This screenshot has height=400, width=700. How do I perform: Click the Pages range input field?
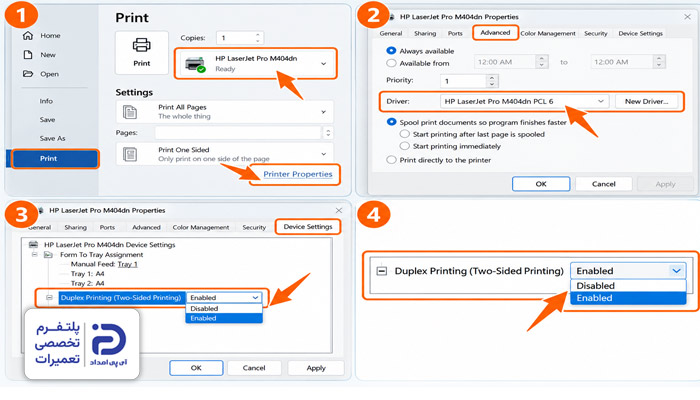(x=238, y=133)
